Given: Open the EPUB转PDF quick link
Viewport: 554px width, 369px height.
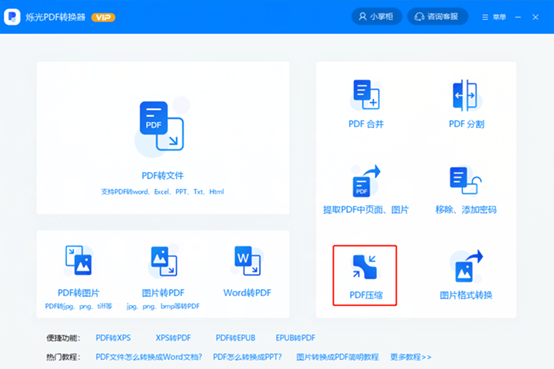Looking at the screenshot, I should [295, 338].
